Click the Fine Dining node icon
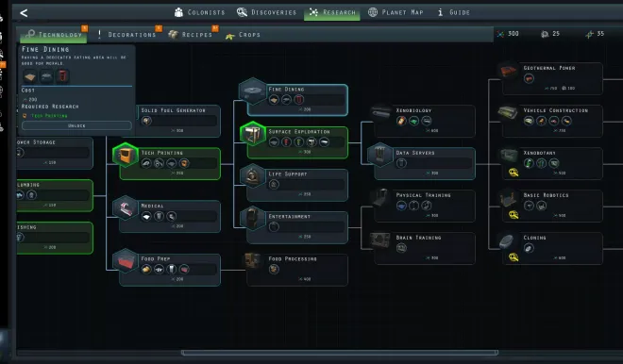This screenshot has height=364, width=623. (x=253, y=91)
